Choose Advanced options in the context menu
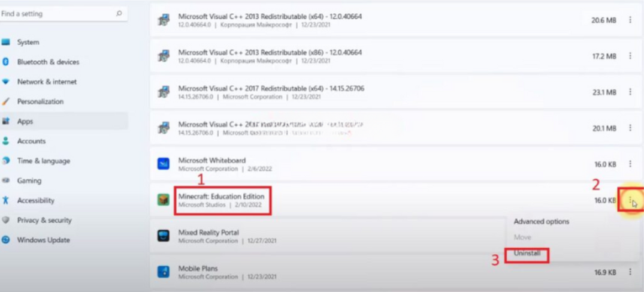The width and height of the screenshot is (644, 292). [542, 221]
